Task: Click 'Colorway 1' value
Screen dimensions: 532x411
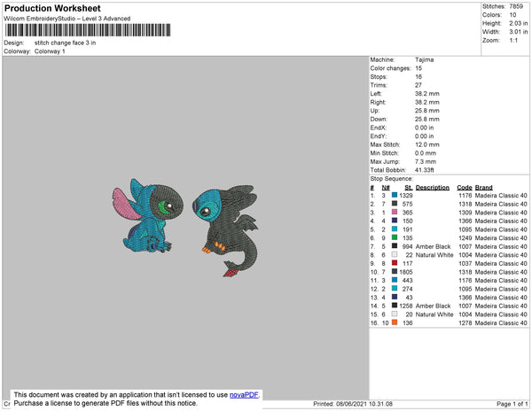Action: coord(50,51)
